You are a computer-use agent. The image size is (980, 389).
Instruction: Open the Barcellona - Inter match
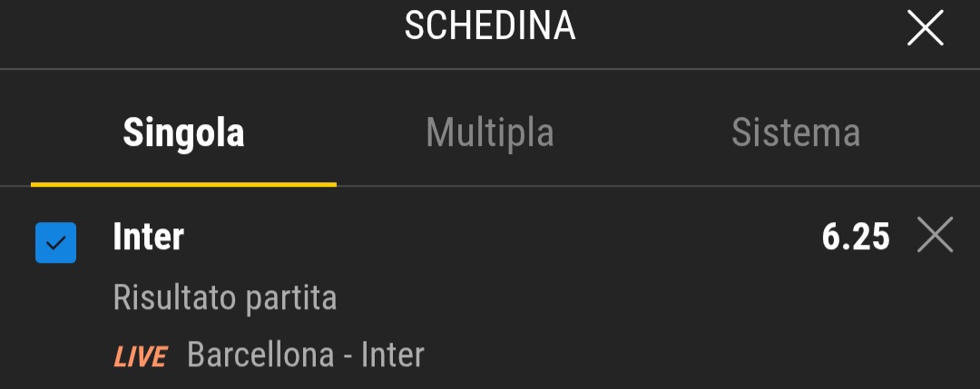306,355
